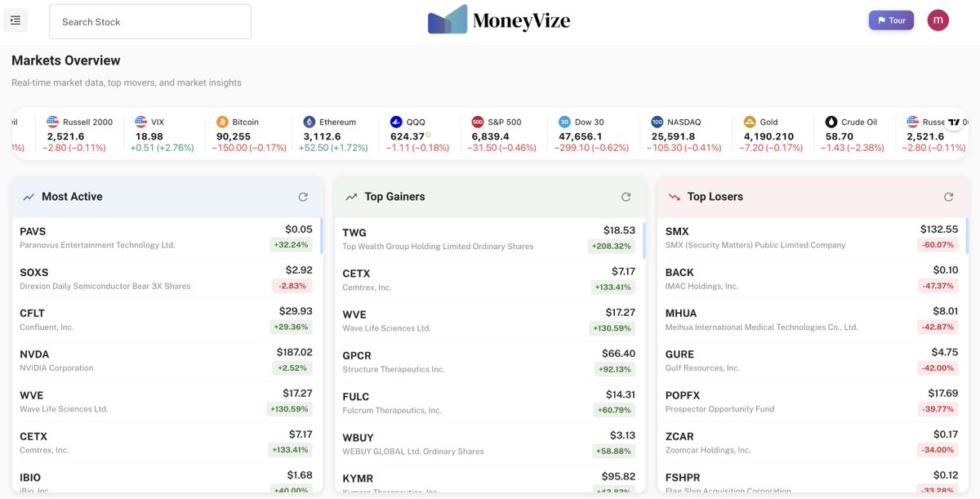Viewport: 980px width, 499px height.
Task: Click the VIX flag icon
Action: click(140, 122)
